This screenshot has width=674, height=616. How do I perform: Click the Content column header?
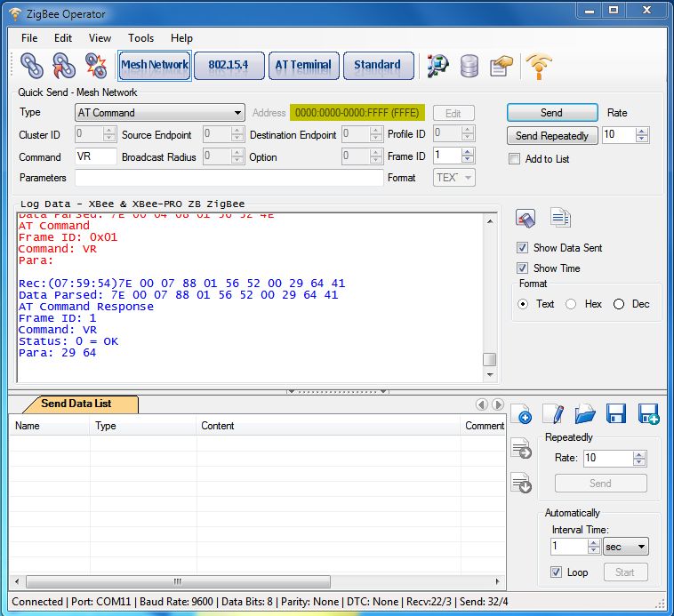(328, 426)
